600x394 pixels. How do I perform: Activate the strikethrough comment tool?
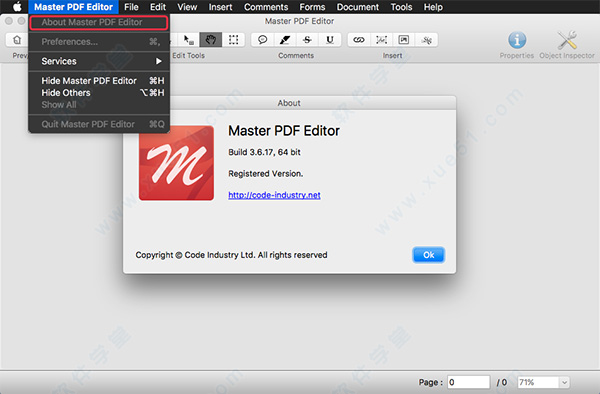pos(307,40)
